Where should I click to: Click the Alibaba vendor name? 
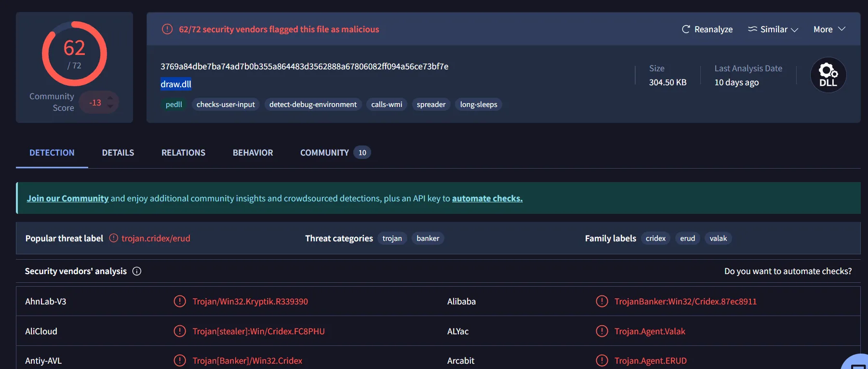click(461, 302)
